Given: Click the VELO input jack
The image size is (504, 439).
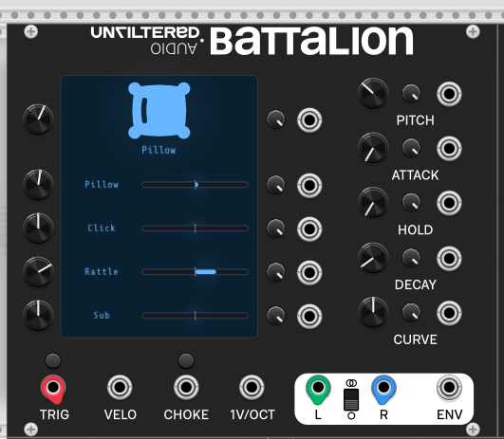Looking at the screenshot, I should pyautogui.click(x=120, y=387).
